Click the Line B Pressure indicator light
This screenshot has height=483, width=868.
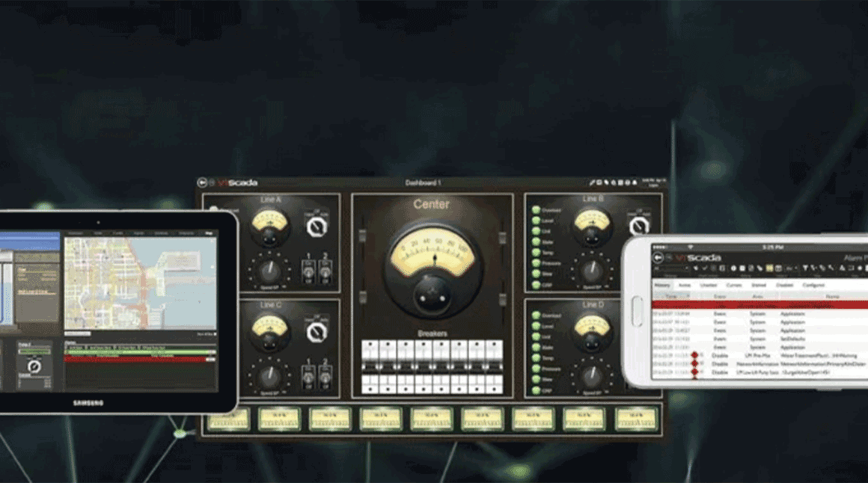536,263
